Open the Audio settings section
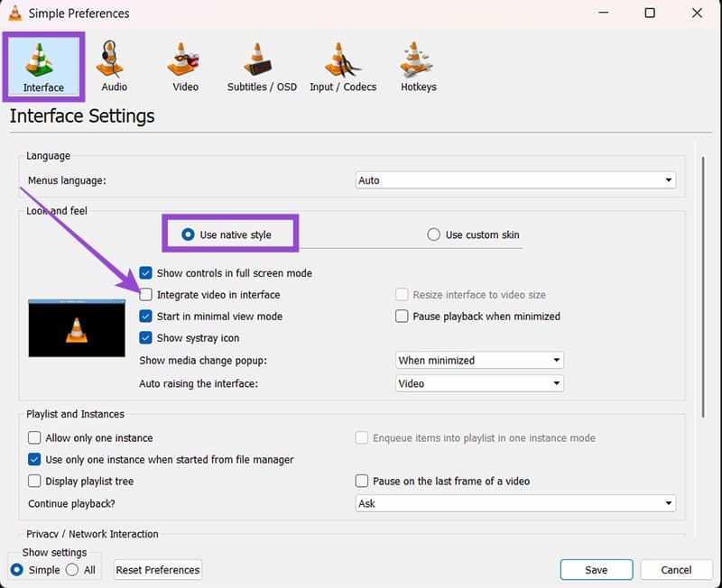 click(x=113, y=63)
